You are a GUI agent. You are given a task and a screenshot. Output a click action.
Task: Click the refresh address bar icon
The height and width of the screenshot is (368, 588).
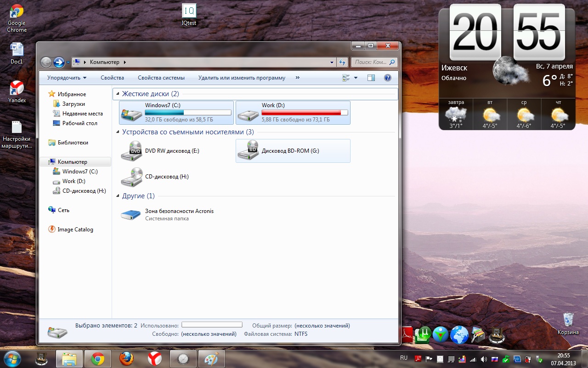click(342, 62)
